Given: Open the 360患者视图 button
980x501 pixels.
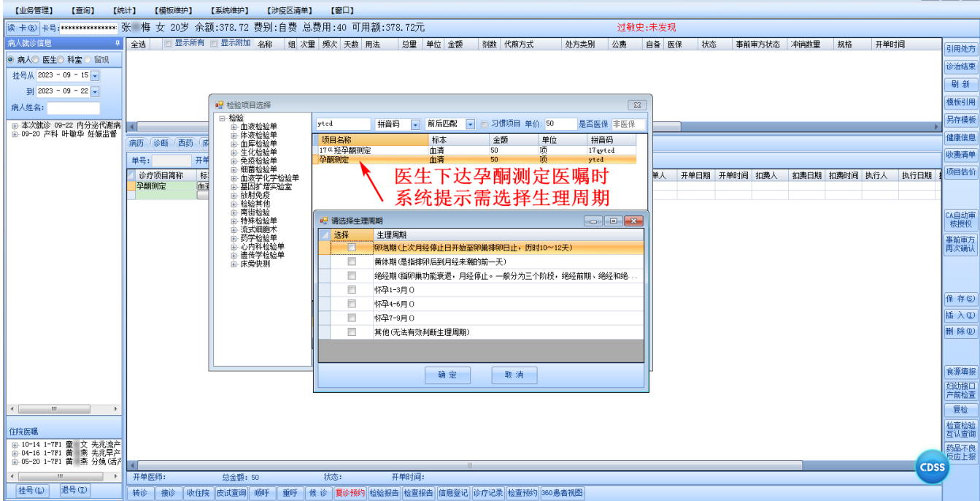Looking at the screenshot, I should (562, 493).
